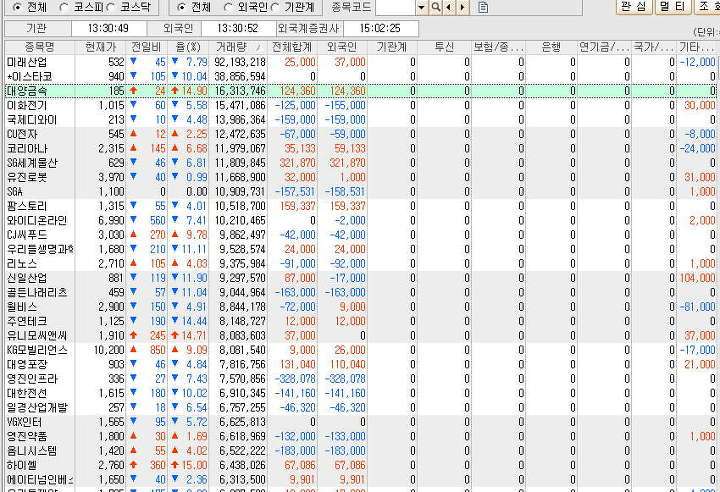Select the 전체 investor radio button
The height and width of the screenshot is (492, 720).
coord(181,7)
